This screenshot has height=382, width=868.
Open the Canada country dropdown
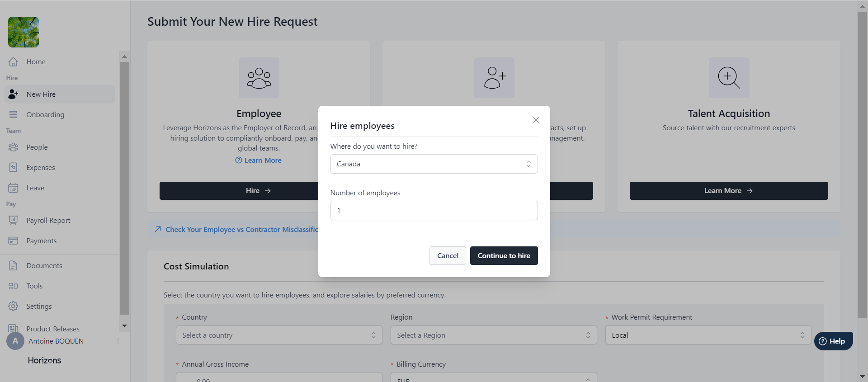click(434, 164)
